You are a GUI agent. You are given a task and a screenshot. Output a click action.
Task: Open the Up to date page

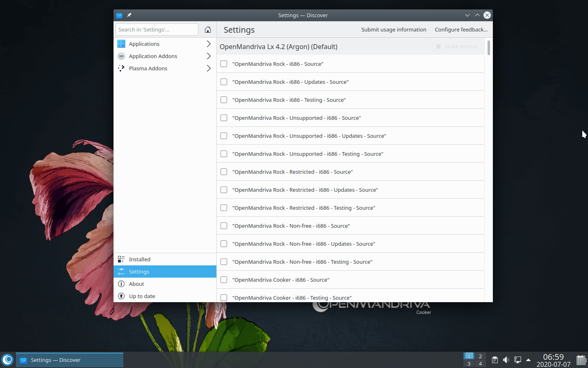[165, 296]
